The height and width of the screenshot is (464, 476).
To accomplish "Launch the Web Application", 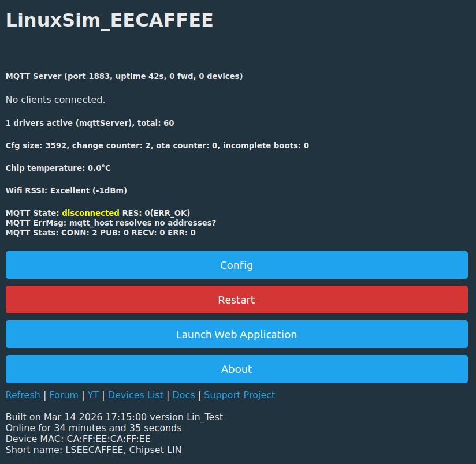I will pos(236,335).
